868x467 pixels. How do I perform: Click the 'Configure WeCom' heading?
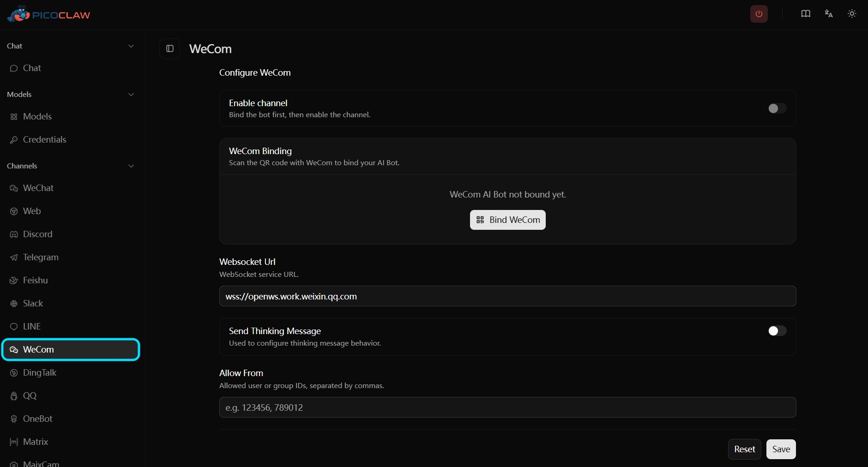pos(255,73)
